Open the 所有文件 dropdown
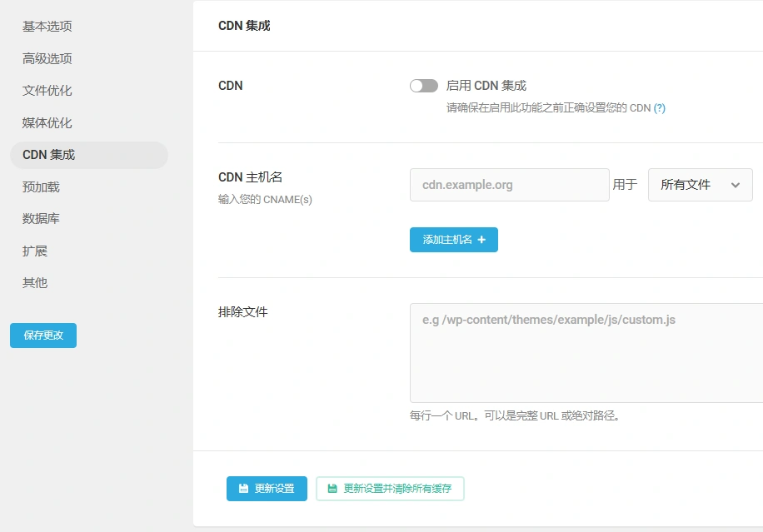 700,184
